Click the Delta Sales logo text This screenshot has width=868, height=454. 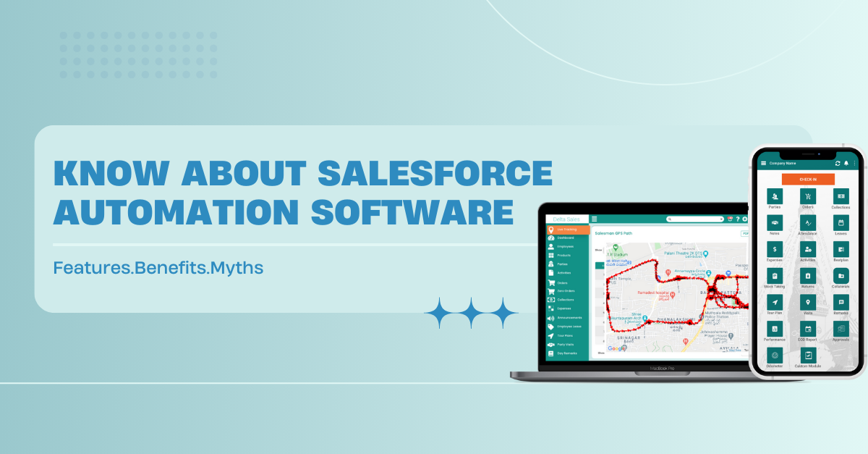click(566, 219)
